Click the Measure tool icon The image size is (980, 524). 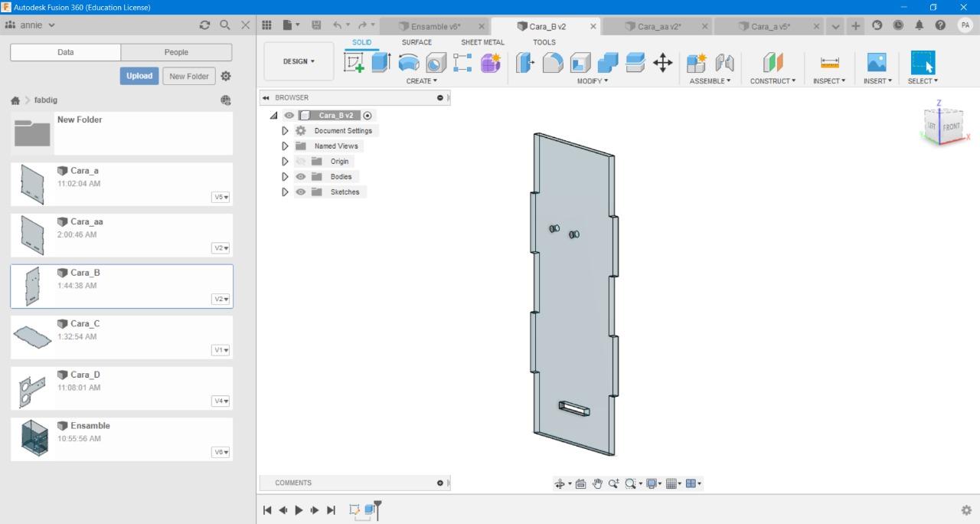coord(829,63)
